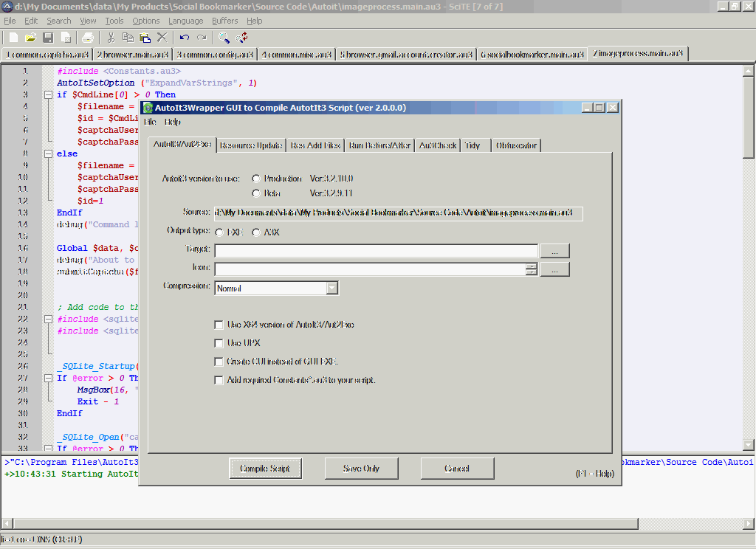Image resolution: width=756 pixels, height=549 pixels.
Task: Click the AutoIt3Wrapper dialog title bar icon
Action: pyautogui.click(x=148, y=108)
